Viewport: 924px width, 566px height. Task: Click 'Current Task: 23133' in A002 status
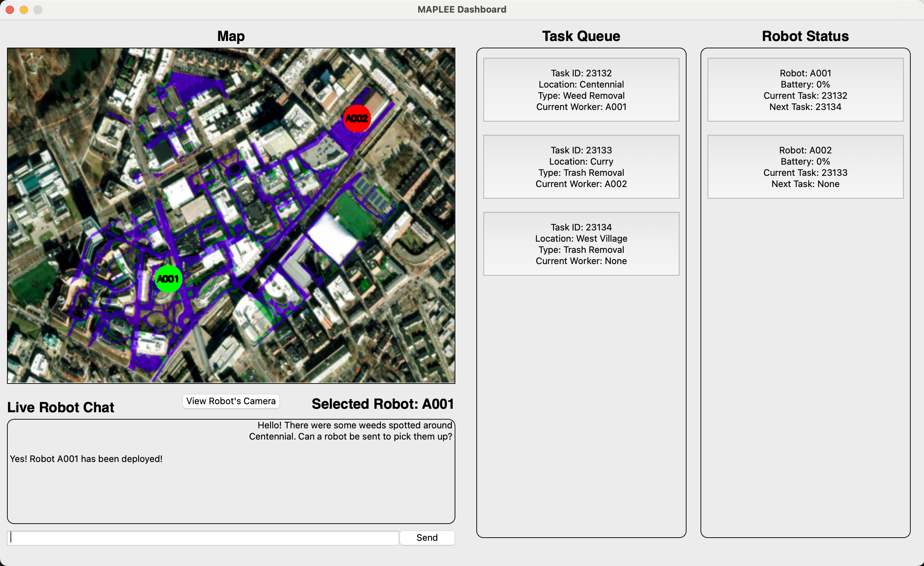[806, 173]
